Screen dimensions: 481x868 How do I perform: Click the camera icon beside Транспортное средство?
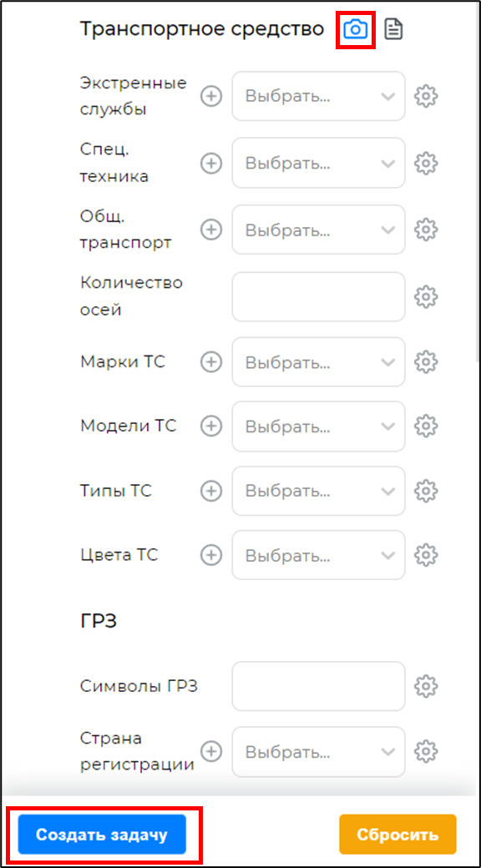coord(355,29)
